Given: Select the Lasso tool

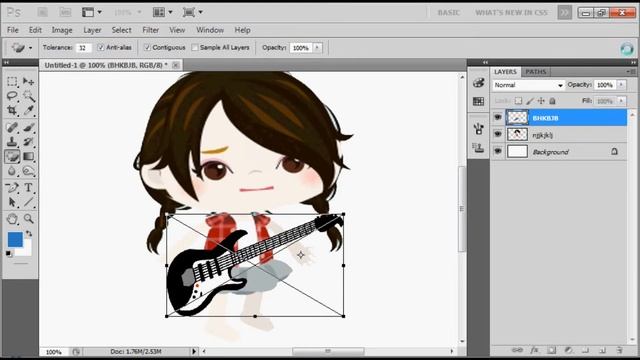Looking at the screenshot, I should [12, 96].
